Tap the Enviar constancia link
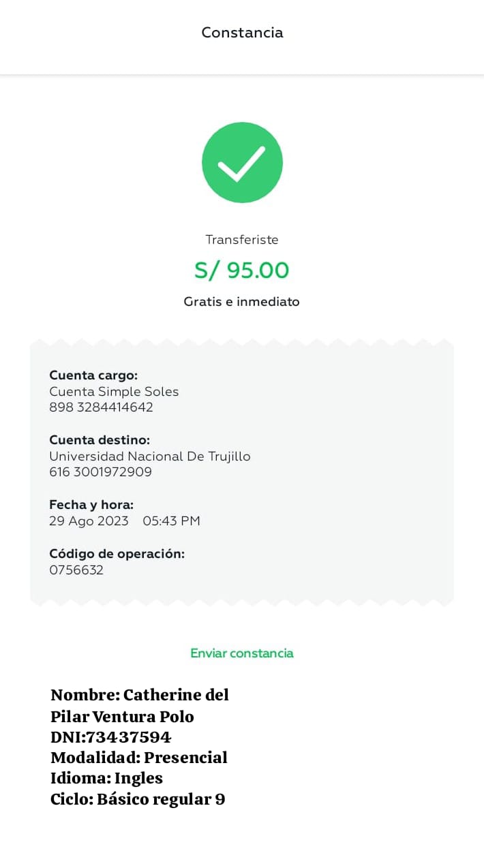The image size is (484, 868). [x=242, y=653]
